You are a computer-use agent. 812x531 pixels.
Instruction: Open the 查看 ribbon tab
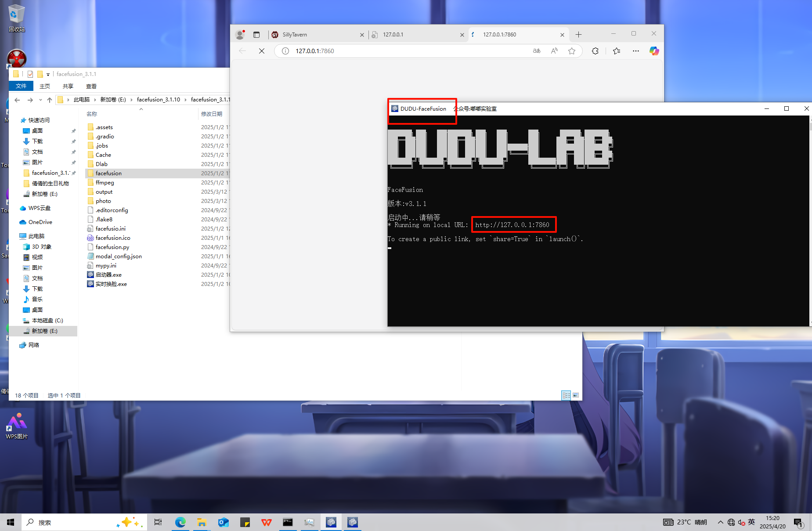point(91,86)
